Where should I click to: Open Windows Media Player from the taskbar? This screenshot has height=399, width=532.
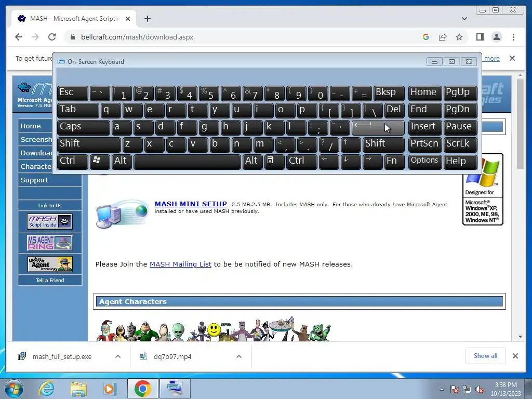pyautogui.click(x=110, y=389)
